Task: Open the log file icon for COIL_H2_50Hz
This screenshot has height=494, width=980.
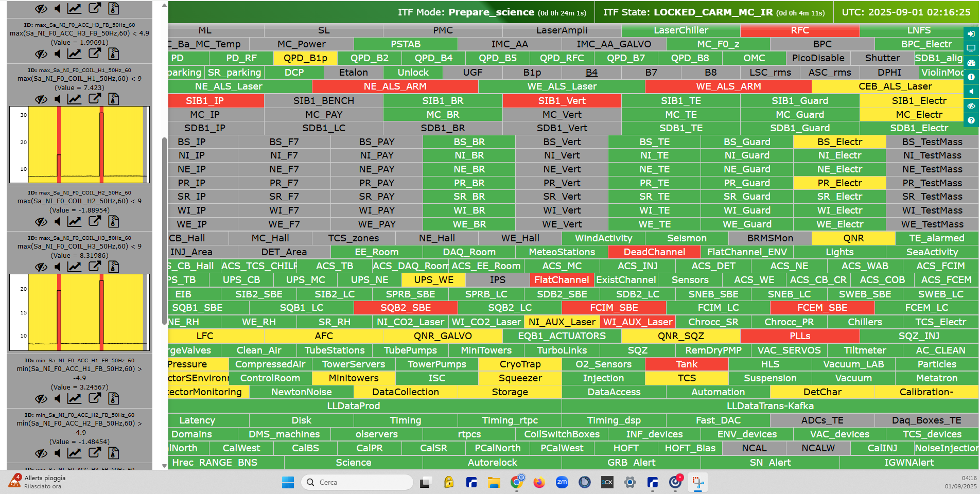Action: (114, 221)
